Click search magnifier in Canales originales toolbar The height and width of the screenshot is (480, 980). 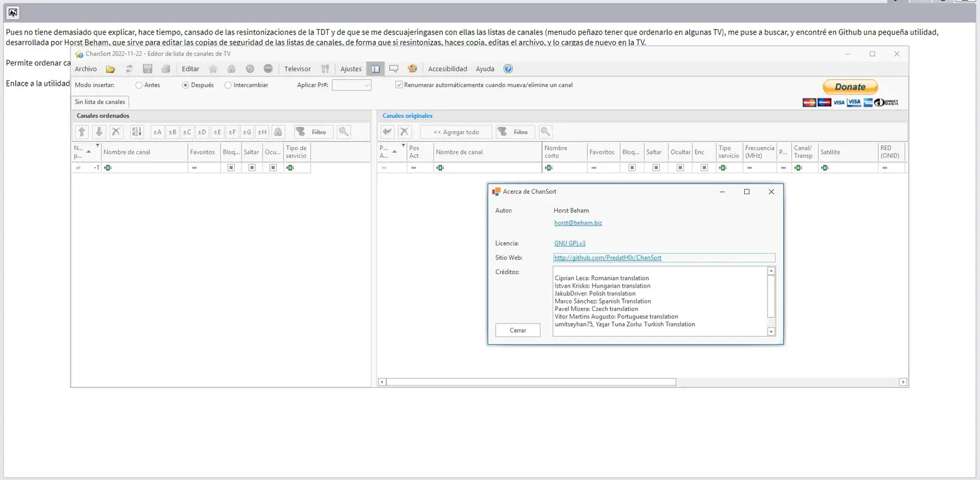(x=545, y=132)
